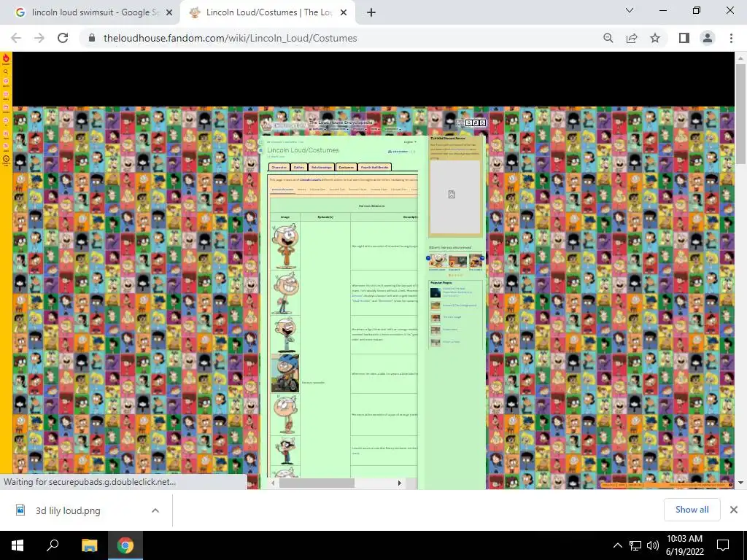Close the Lincoln Loud/Costumes tab
This screenshot has width=747, height=560.
344,12
